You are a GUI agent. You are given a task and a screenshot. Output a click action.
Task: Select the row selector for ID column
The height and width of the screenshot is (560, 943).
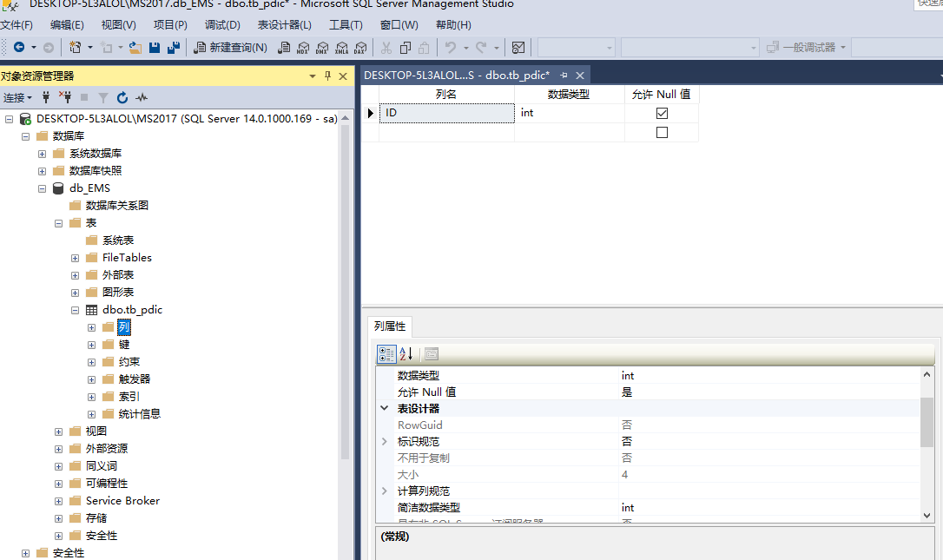coord(370,113)
